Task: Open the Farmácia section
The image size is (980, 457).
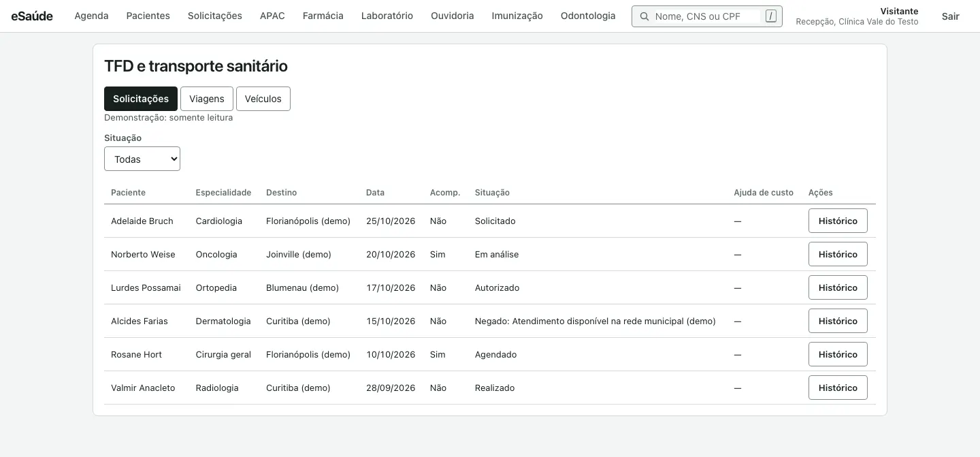Action: click(323, 16)
